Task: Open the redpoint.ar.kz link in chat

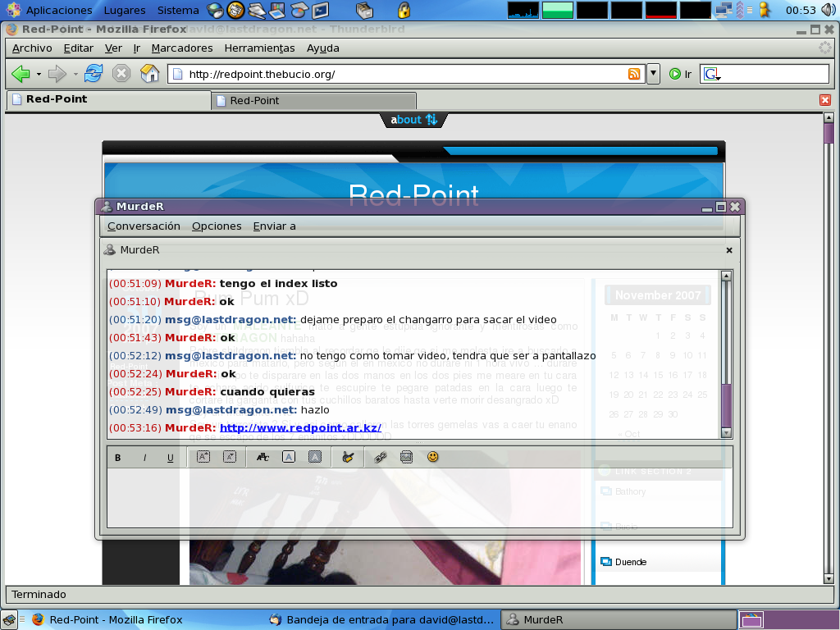Action: pyautogui.click(x=300, y=427)
